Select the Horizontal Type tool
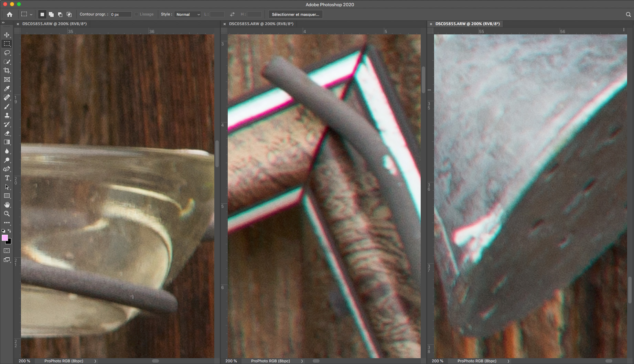Screen dimensions: 634x364 (x=7, y=178)
